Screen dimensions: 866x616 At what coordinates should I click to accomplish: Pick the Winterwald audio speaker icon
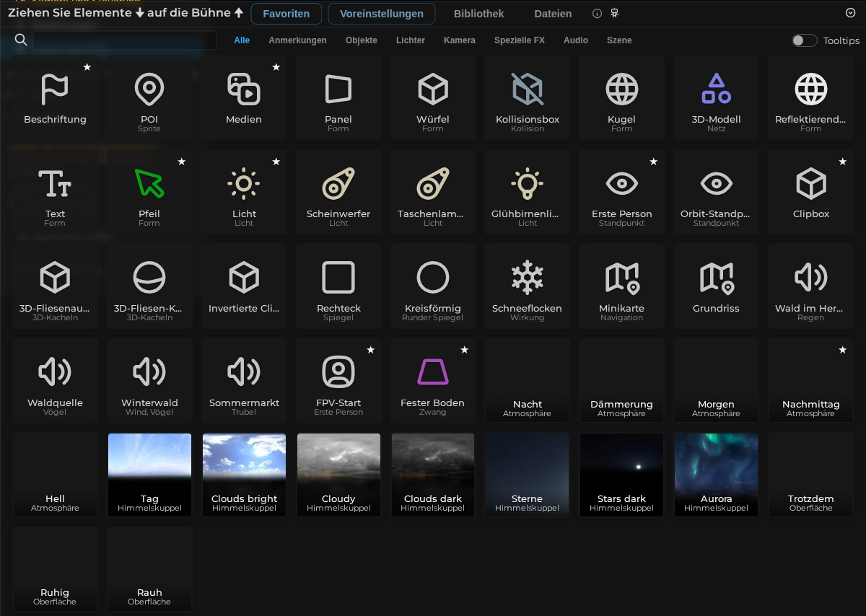[x=149, y=372]
